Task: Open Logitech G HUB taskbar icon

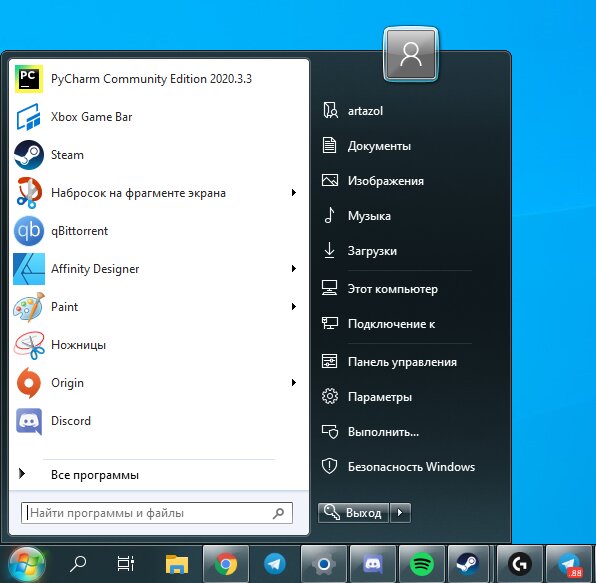Action: coord(520,564)
